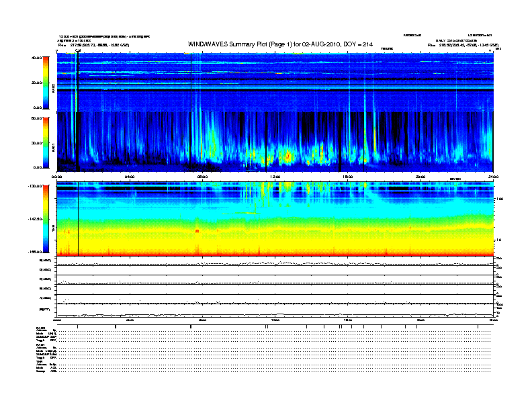Click inside the TNR spectrogram panel
Image resolution: width=532 pixels, height=411 pixels.
tap(275, 219)
